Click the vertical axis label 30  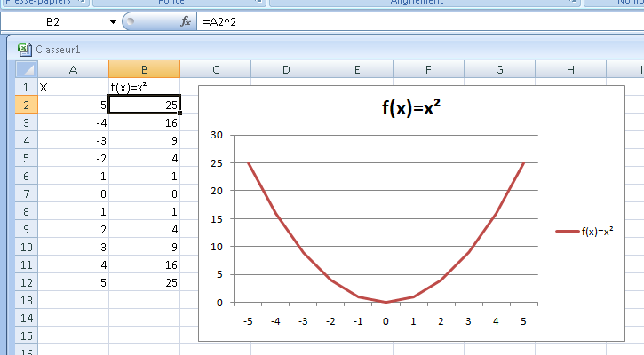[217, 135]
